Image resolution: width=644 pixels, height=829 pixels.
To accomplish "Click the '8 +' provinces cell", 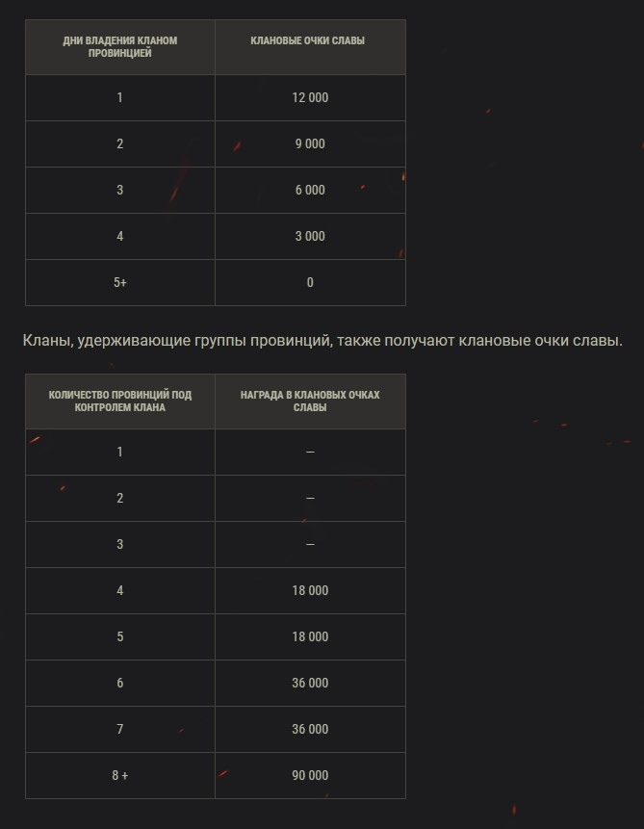I will coord(120,776).
